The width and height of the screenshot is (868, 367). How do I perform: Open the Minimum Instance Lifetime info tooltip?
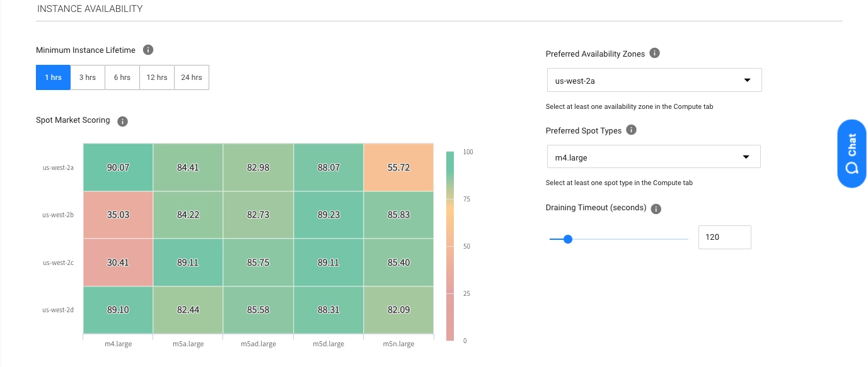click(x=149, y=50)
